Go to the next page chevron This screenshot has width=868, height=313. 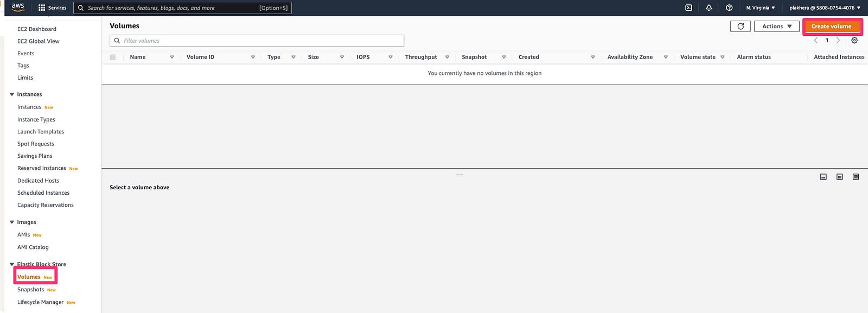tap(838, 41)
